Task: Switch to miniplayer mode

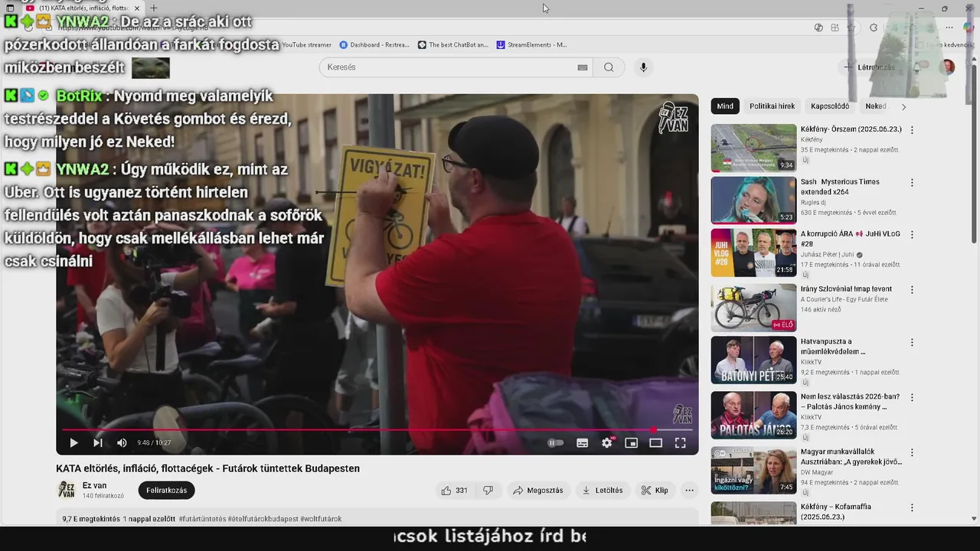Action: [x=631, y=442]
